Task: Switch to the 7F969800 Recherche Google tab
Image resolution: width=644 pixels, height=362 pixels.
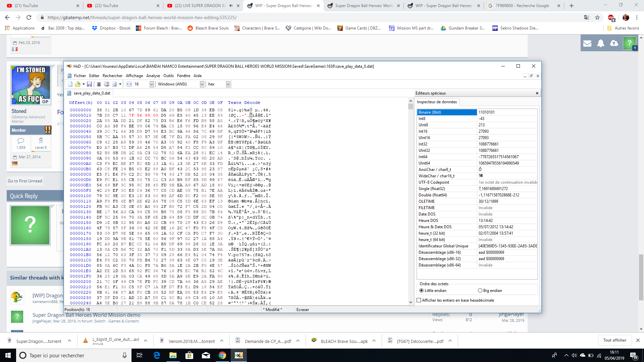Action: [x=523, y=6]
